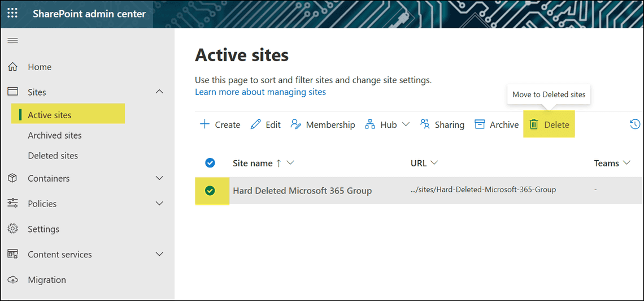Open the Site name column dropdown
The width and height of the screenshot is (644, 301).
290,164
